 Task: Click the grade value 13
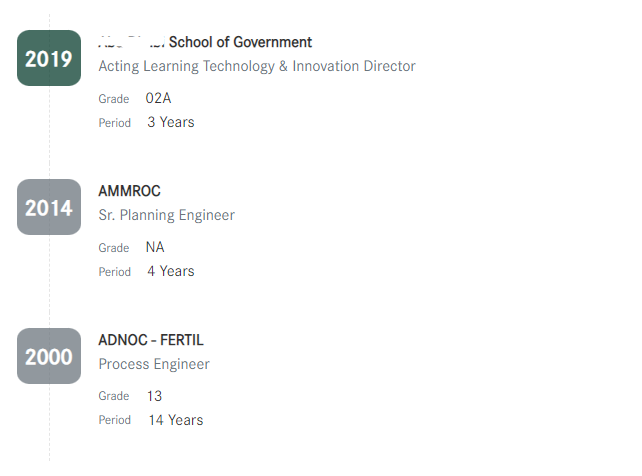coord(154,396)
